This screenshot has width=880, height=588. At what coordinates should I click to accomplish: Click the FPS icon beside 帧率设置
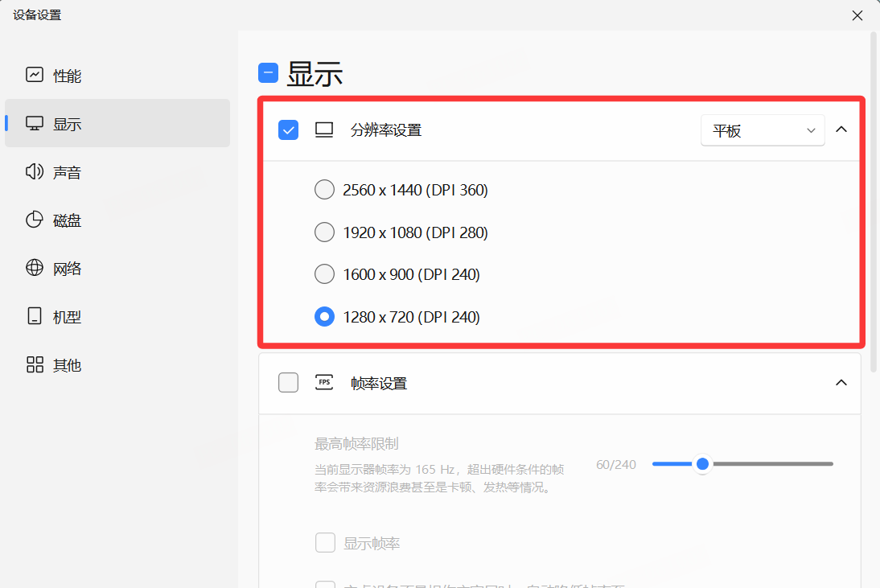(x=324, y=383)
